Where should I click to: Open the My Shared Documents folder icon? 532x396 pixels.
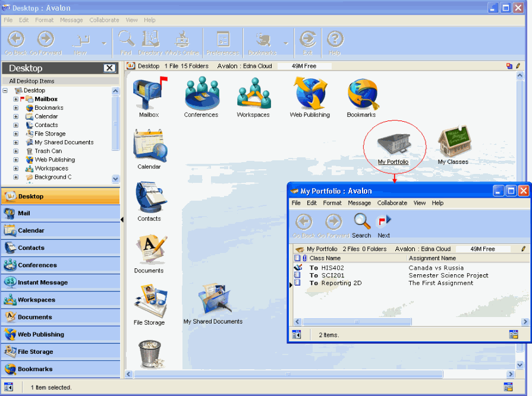point(213,302)
